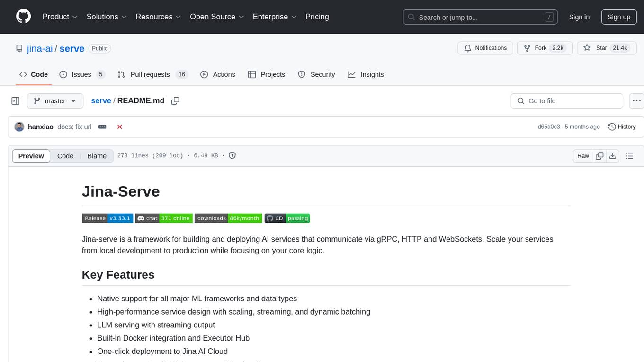Click the Public visibility label
This screenshot has width=644, height=362.
pyautogui.click(x=99, y=48)
